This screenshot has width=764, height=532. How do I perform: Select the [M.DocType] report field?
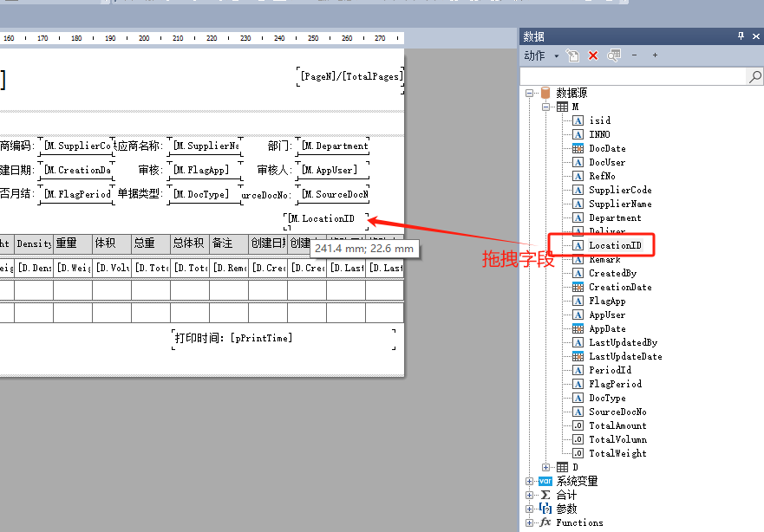(x=206, y=194)
